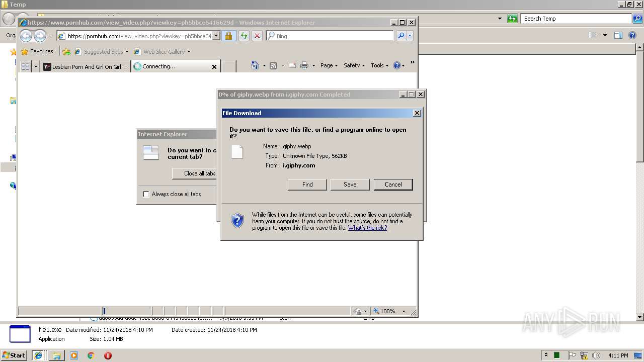
Task: Switch to the first browser tab
Action: point(85,66)
